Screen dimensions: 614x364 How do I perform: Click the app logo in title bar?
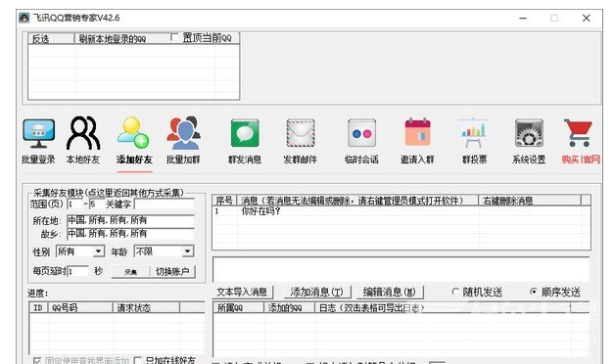pyautogui.click(x=24, y=18)
